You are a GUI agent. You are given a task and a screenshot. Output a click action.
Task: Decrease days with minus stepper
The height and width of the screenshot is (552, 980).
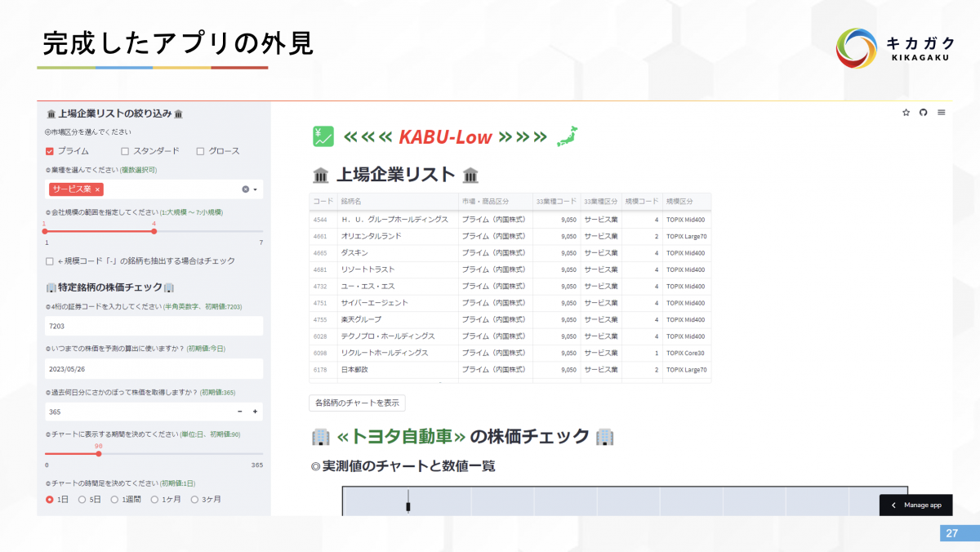(240, 412)
